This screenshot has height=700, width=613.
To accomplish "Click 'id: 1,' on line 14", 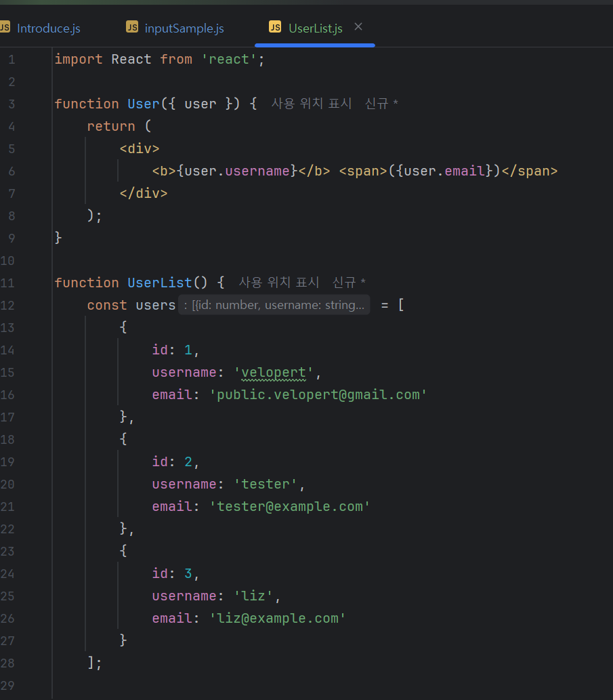I will (x=175, y=350).
